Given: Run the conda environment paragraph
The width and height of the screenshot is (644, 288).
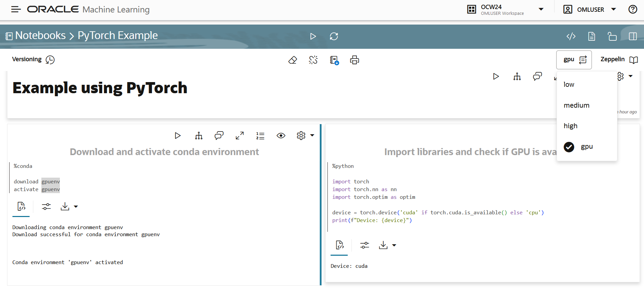Looking at the screenshot, I should tap(178, 136).
